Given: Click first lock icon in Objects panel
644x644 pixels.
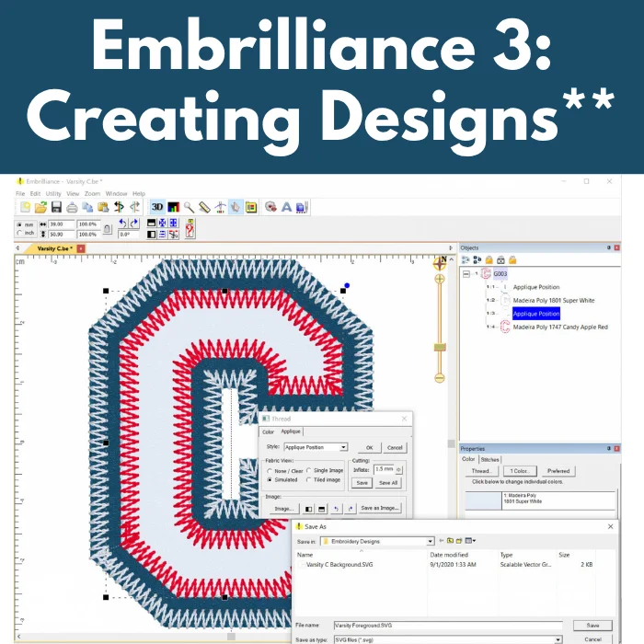Looking at the screenshot, I should click(489, 260).
